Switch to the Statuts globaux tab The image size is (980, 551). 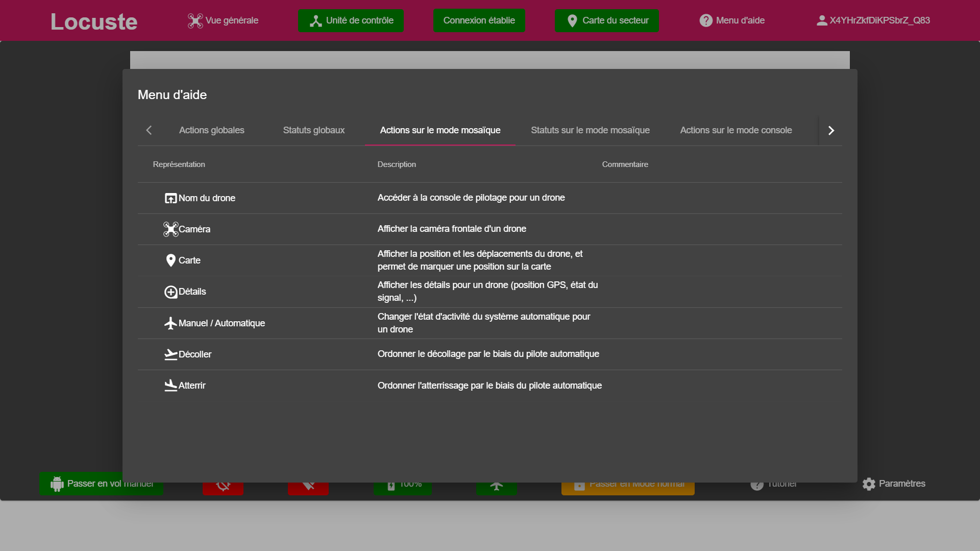[314, 130]
